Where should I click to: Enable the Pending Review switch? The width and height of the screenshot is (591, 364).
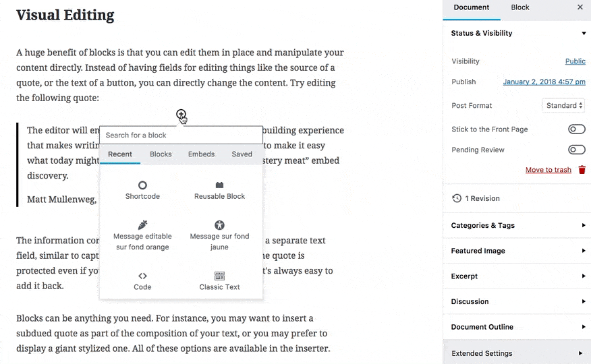tap(576, 150)
